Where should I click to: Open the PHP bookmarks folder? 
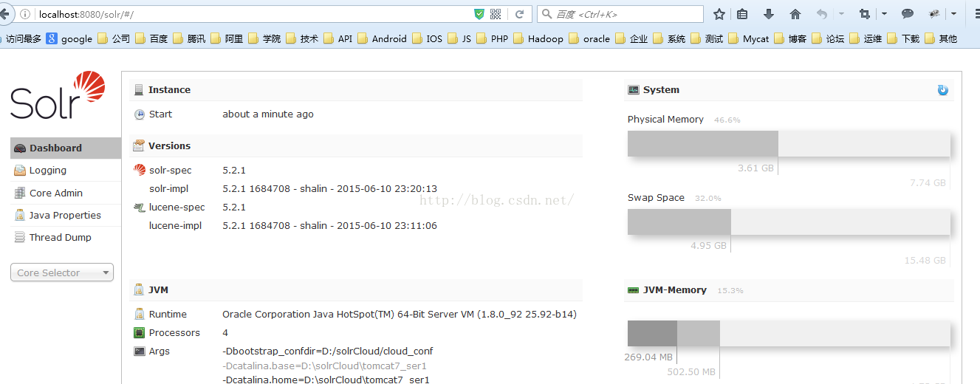(492, 39)
